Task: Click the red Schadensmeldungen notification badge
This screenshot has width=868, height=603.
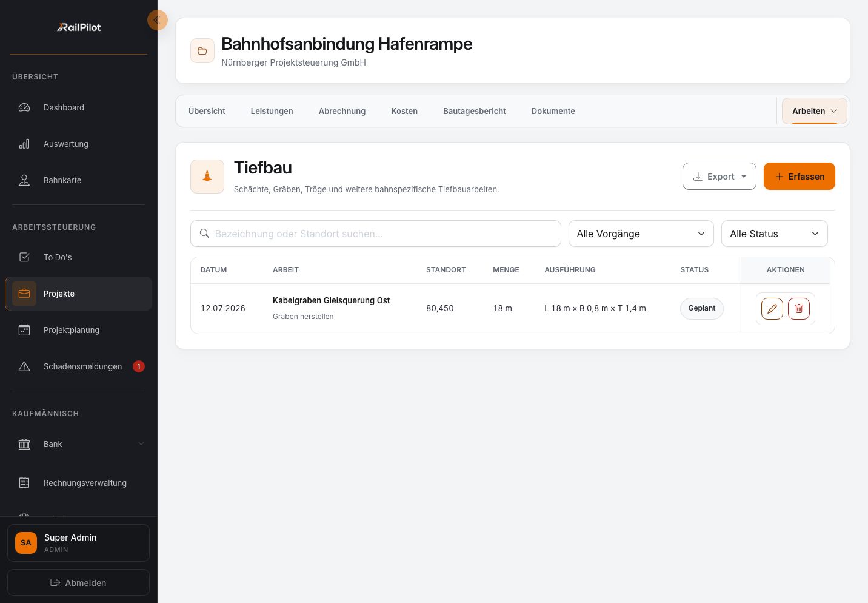Action: click(139, 366)
